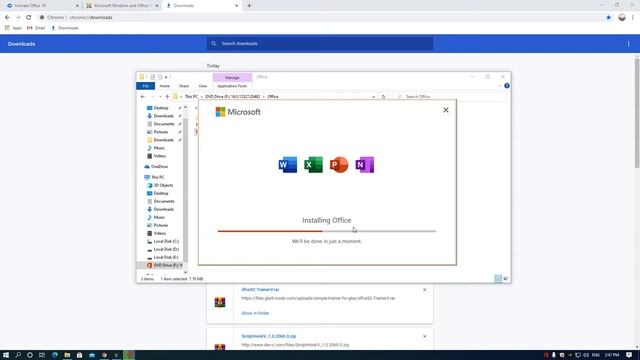Image resolution: width=640 pixels, height=360 pixels.
Task: Open Windows taskbar search
Action: pos(18,355)
